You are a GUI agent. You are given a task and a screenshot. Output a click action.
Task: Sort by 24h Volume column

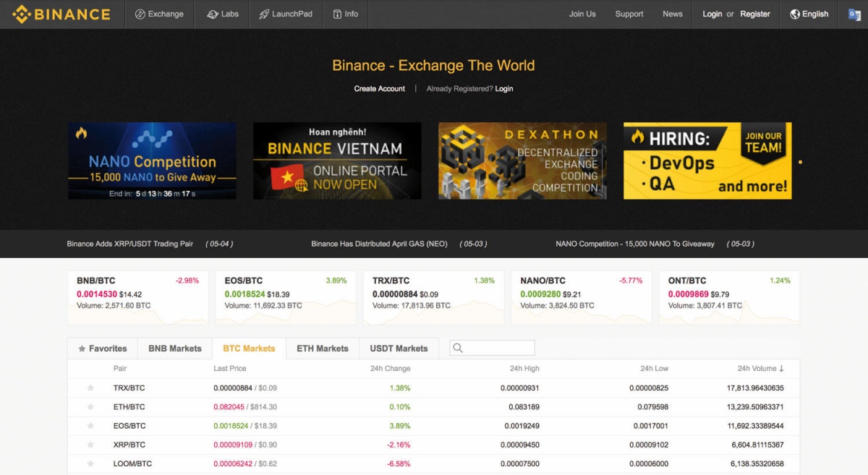coord(761,369)
